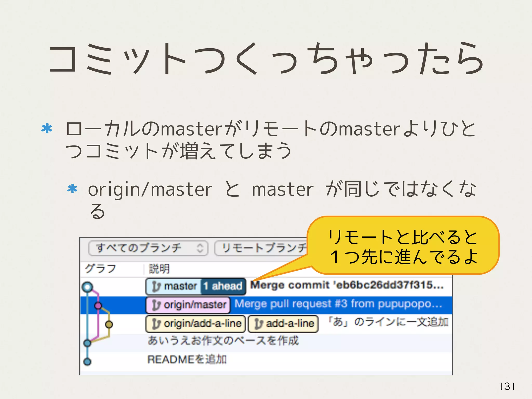Click the top hollow commit node in graph

coord(88,287)
